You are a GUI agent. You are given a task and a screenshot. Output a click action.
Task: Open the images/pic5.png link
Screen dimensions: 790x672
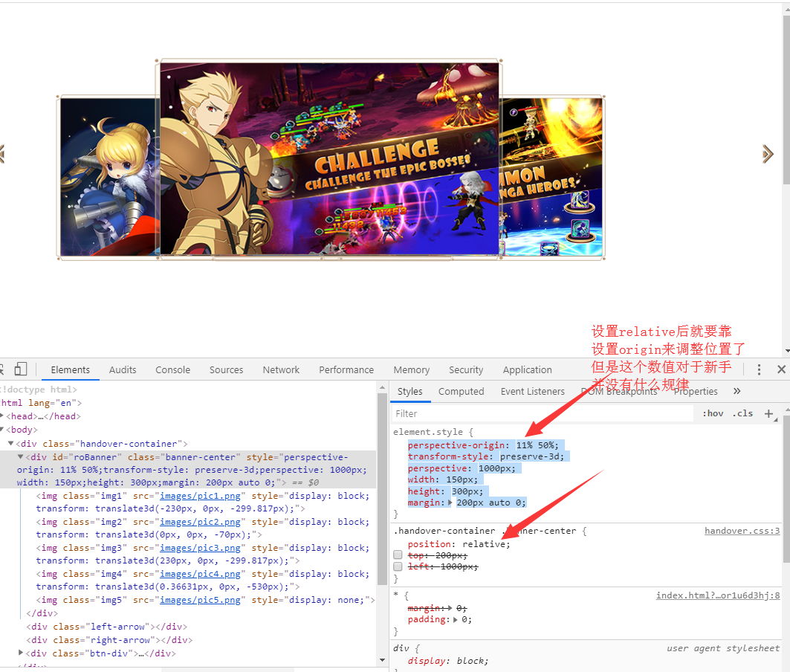[200, 600]
